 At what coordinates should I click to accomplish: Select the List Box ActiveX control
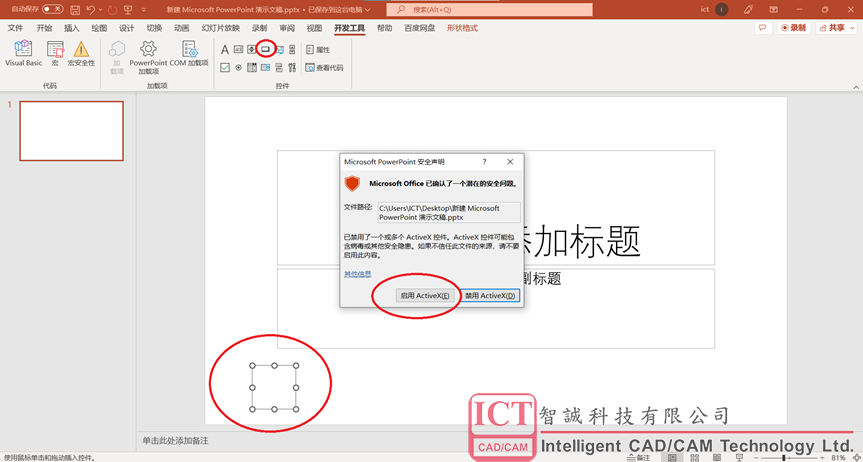[x=266, y=68]
